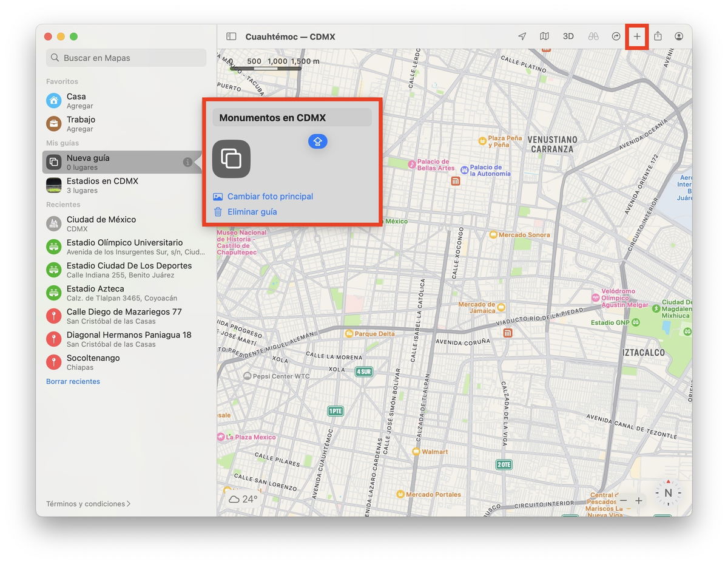The image size is (728, 564).
Task: Expand Términos y condiciones
Action: 88,503
